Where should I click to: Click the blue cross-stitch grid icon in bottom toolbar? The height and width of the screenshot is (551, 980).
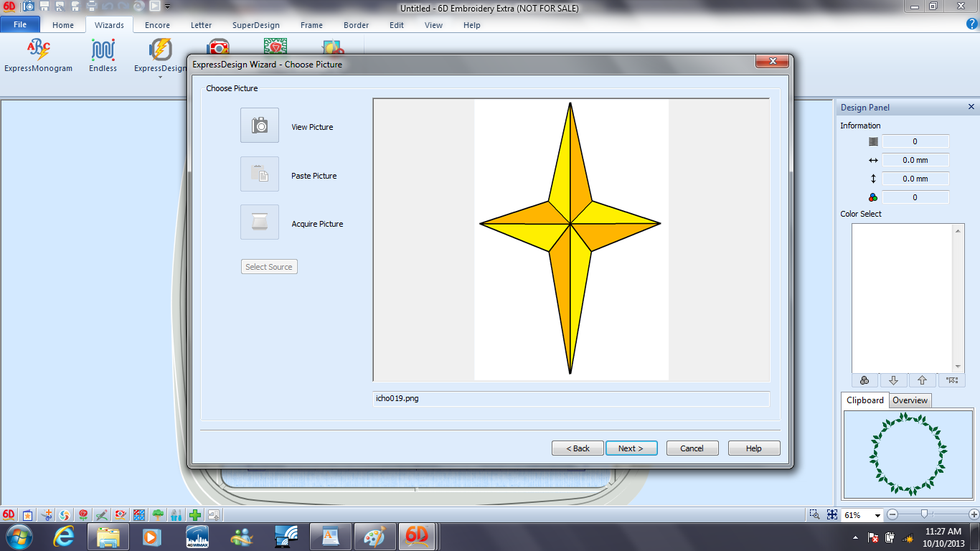(x=140, y=514)
